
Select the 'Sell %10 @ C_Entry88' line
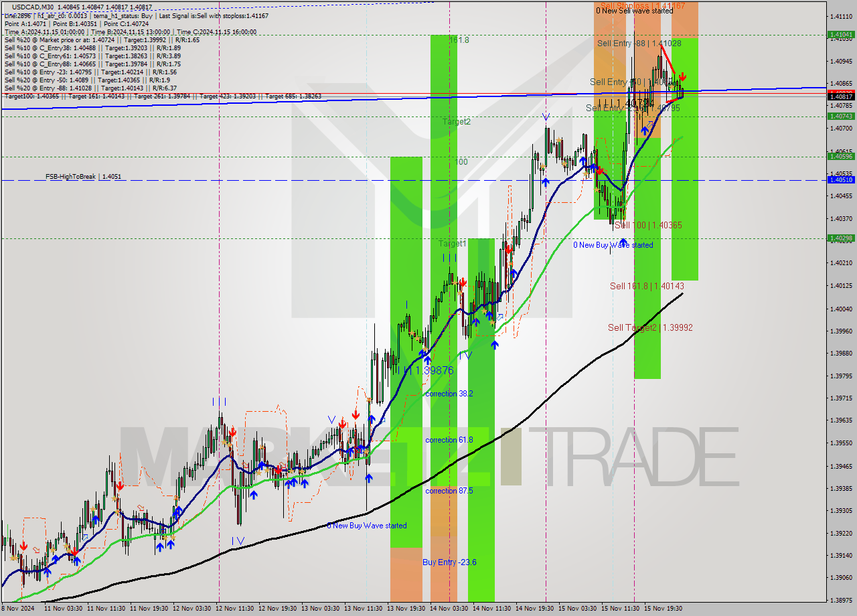point(92,64)
